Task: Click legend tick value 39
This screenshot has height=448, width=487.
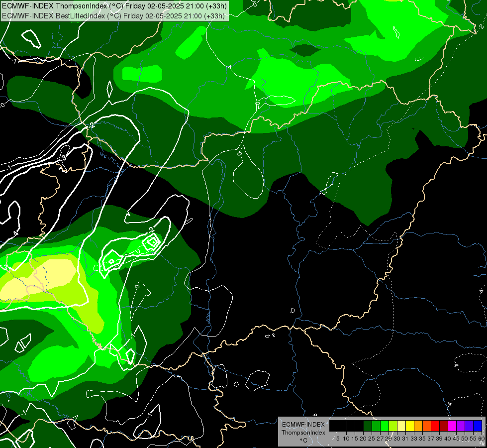Action: [x=439, y=439]
